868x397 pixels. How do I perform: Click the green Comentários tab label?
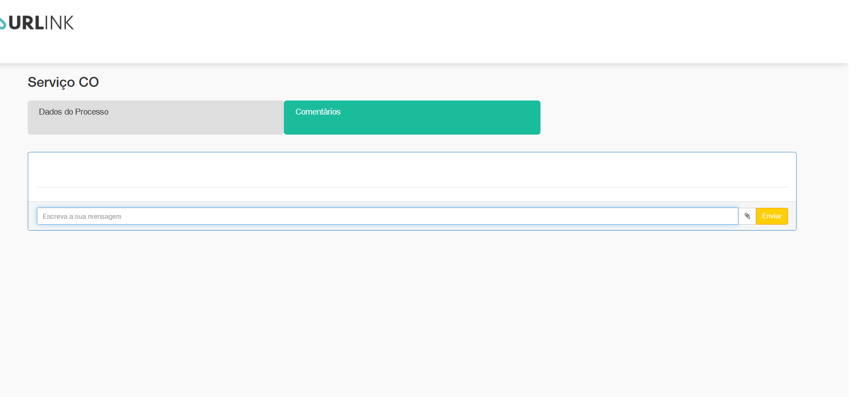pos(318,112)
